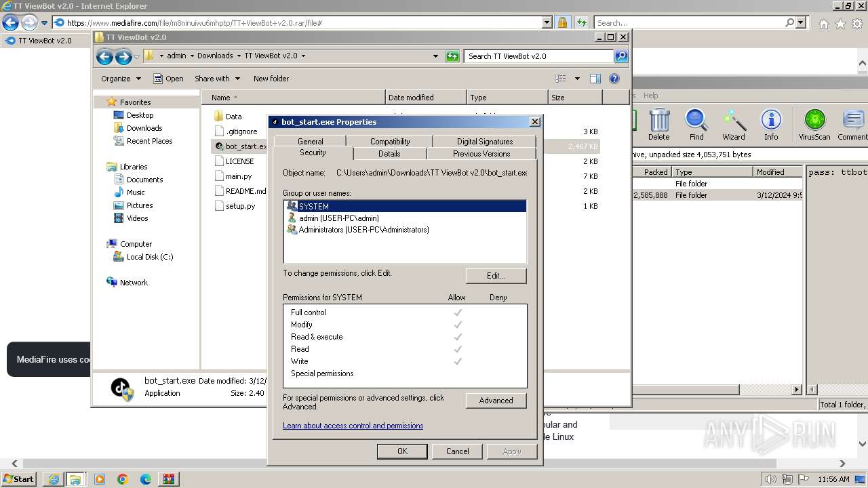The image size is (868, 488).
Task: Expand the Downloads breadcrumb arrow
Action: [x=239, y=56]
